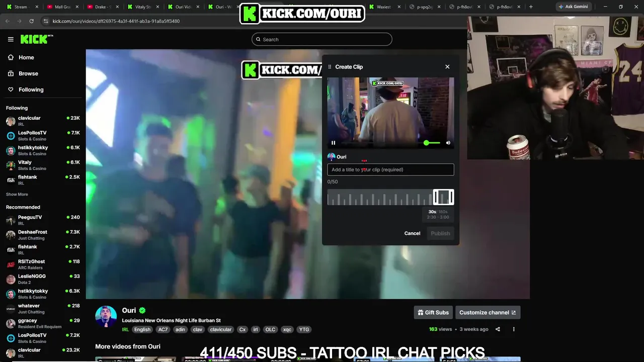Go back in browser history
644x362 pixels.
click(x=8, y=21)
